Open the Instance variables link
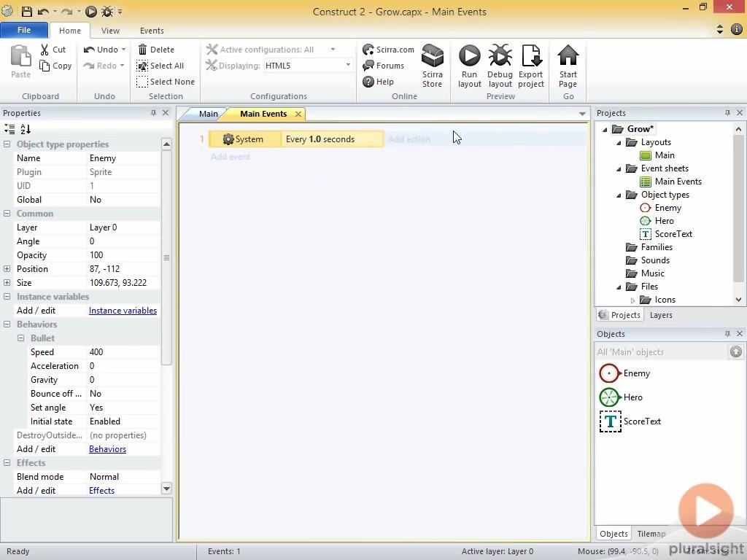This screenshot has width=747, height=560. coord(123,311)
